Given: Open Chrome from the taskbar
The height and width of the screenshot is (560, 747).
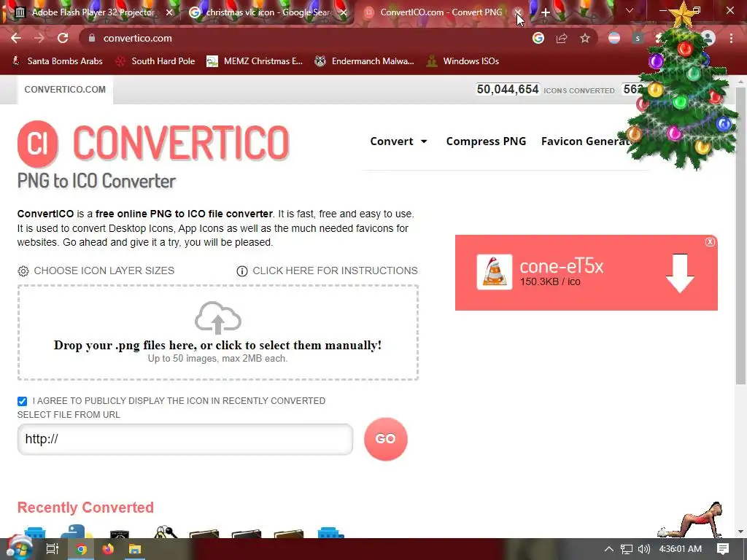Looking at the screenshot, I should [x=82, y=549].
